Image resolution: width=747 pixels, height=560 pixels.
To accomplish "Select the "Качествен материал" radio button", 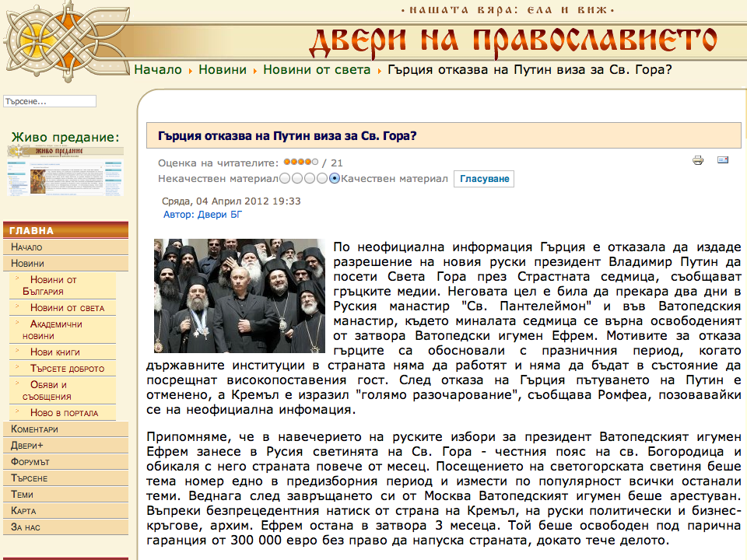I will tap(334, 178).
